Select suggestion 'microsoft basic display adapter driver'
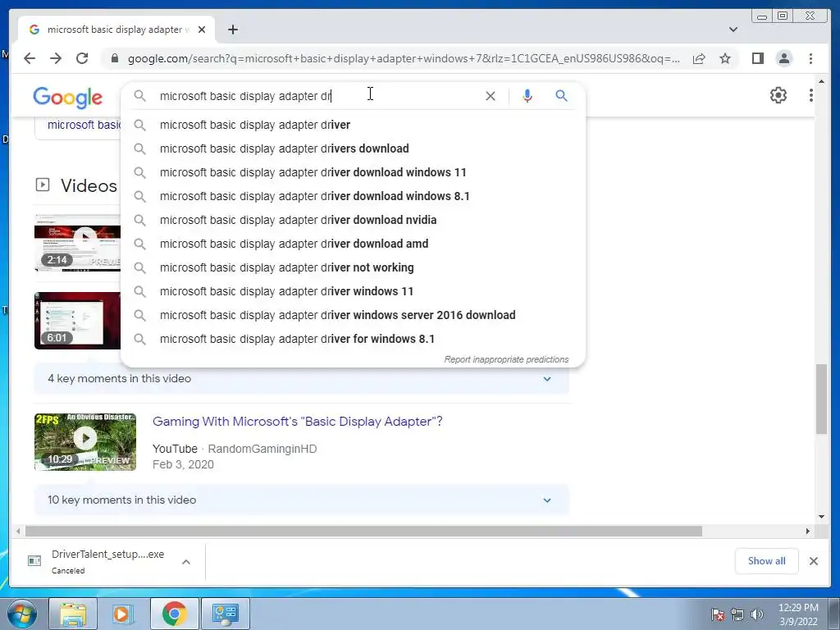Screen dimensions: 840x630 pos(353,125)
